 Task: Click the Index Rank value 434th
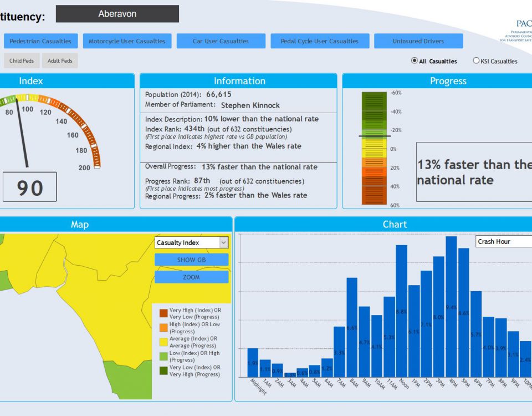click(x=195, y=129)
